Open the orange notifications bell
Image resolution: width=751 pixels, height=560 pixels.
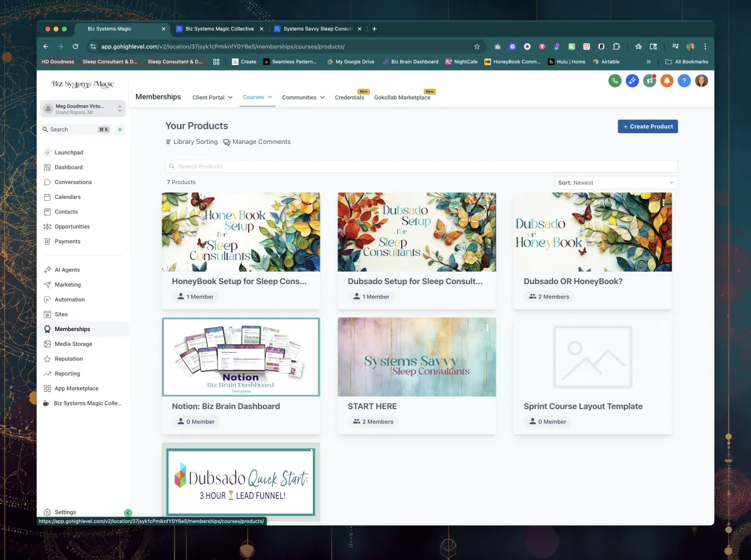click(667, 81)
